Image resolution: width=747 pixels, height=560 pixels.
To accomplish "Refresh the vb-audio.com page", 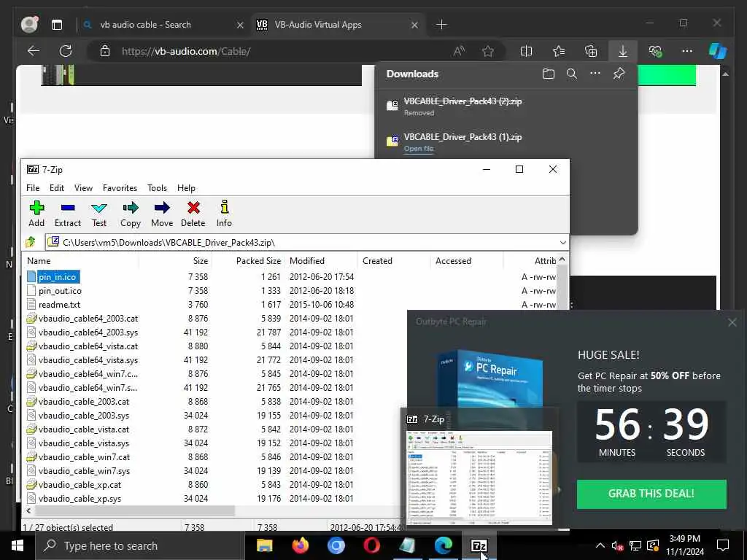I will pos(65,51).
